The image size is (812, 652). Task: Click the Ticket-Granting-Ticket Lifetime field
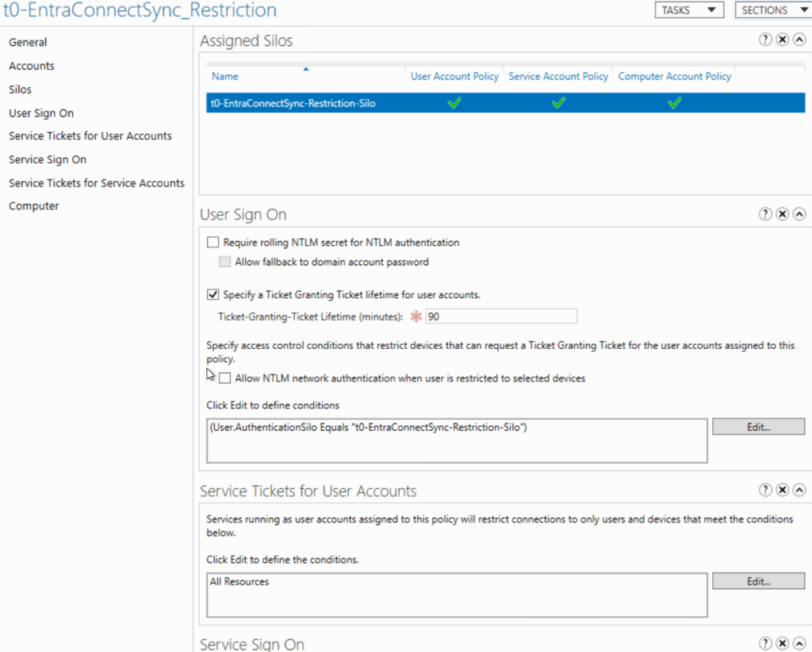(x=500, y=316)
